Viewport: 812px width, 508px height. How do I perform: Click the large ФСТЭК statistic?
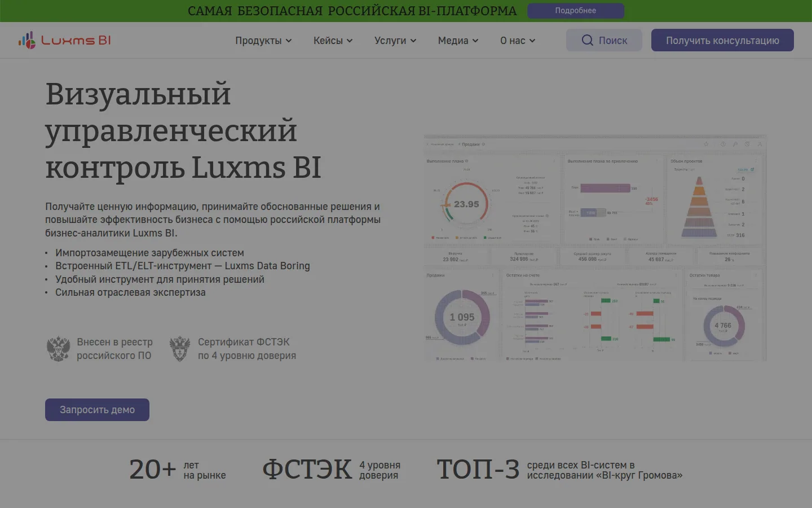pos(307,470)
